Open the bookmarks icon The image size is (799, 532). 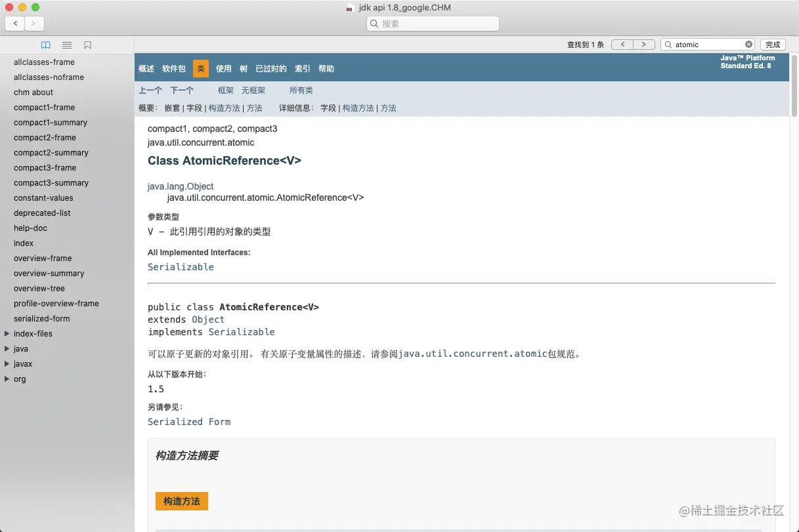tap(88, 45)
